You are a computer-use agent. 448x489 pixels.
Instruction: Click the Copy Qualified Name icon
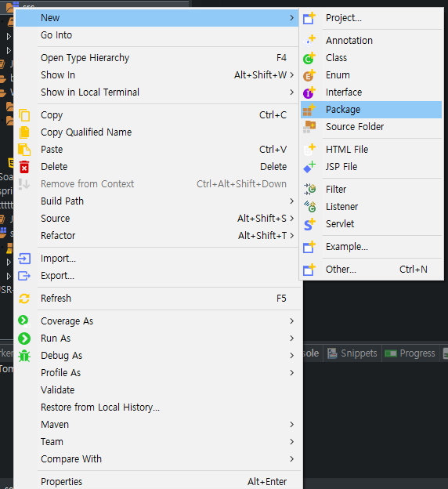[x=24, y=132]
